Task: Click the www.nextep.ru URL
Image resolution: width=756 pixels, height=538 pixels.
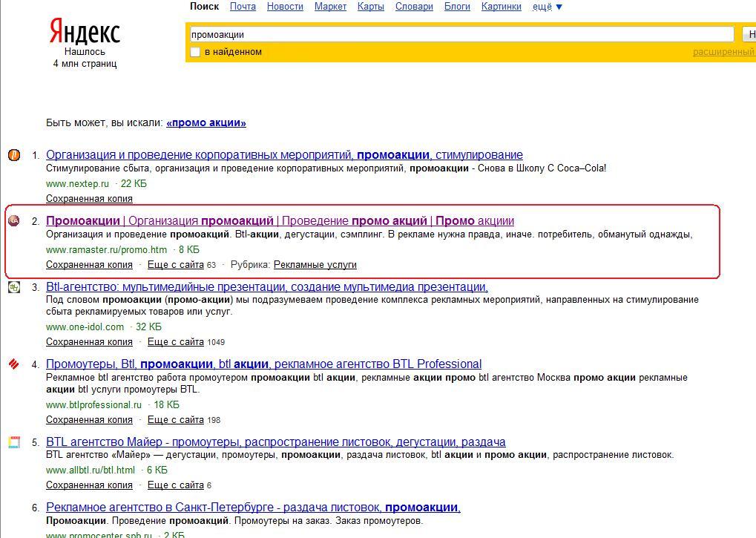Action: tap(78, 184)
